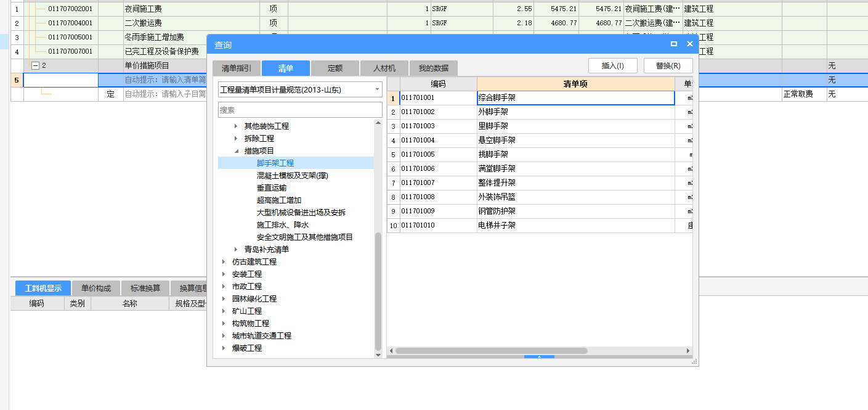Expand 拆除工程 tree node
The height and width of the screenshot is (410, 868).
click(x=236, y=139)
